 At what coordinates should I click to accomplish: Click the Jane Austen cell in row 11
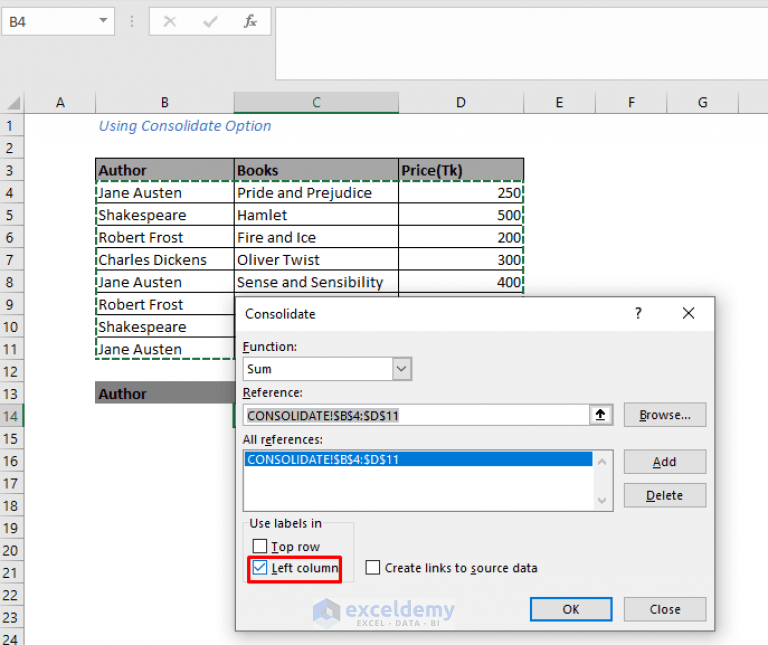165,349
